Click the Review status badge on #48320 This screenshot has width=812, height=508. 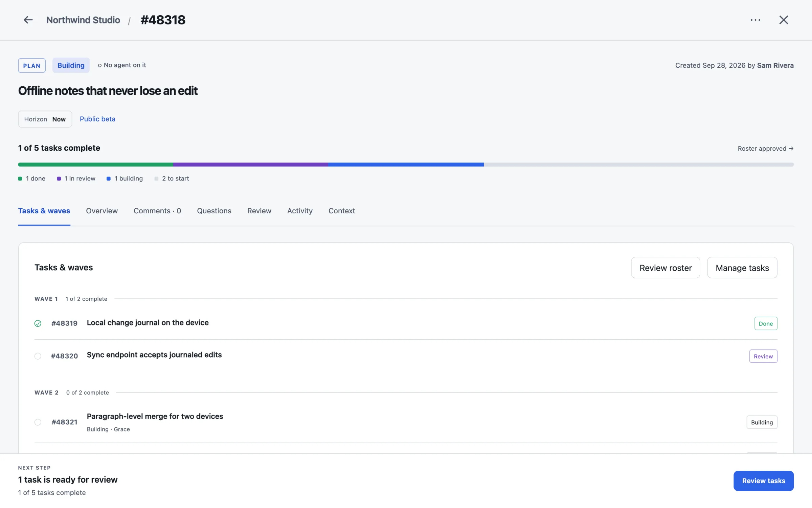tap(763, 356)
